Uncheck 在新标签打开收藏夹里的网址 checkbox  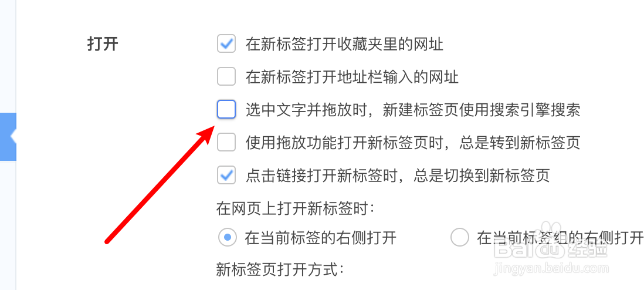226,43
